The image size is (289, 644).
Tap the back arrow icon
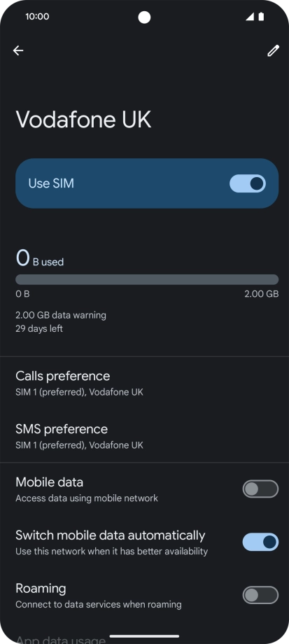[x=18, y=50]
